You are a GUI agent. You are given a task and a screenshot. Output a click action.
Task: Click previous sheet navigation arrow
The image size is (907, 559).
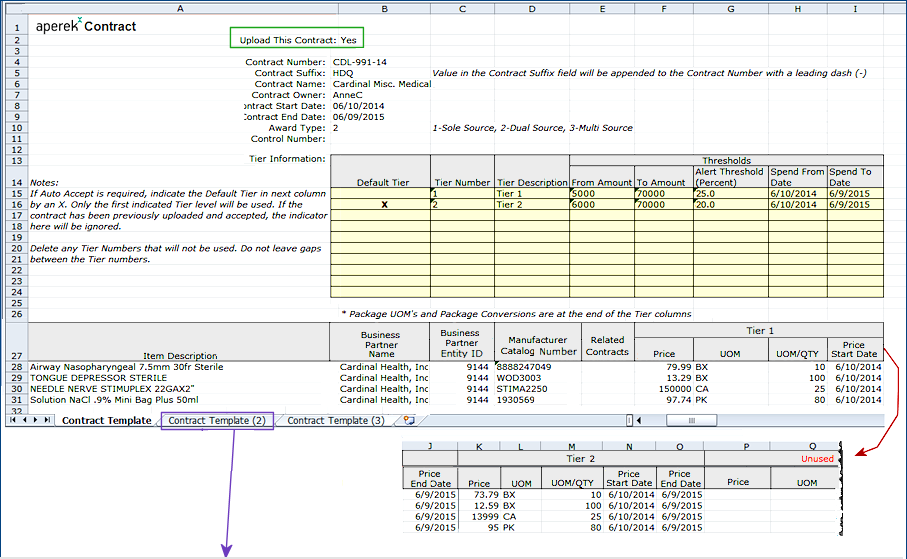(x=24, y=421)
